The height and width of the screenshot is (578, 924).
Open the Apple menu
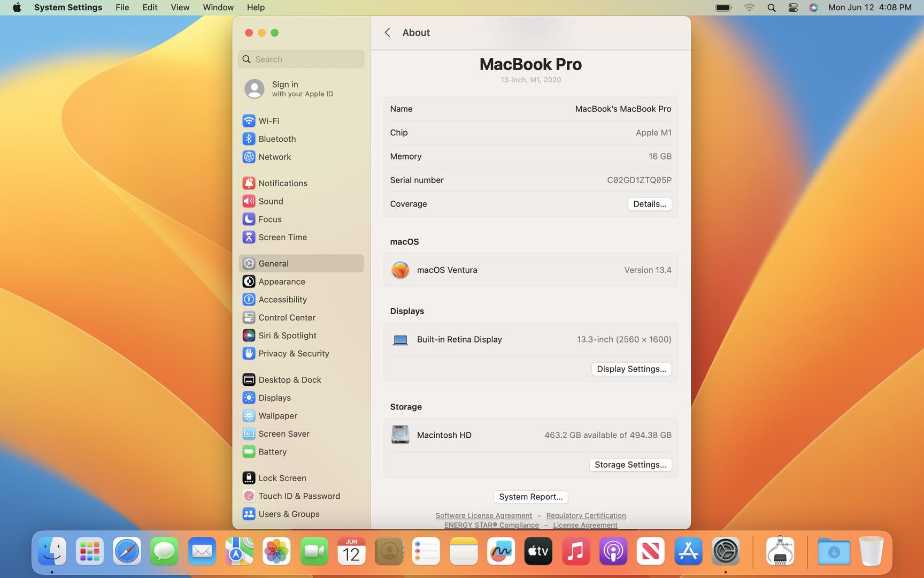pos(17,7)
